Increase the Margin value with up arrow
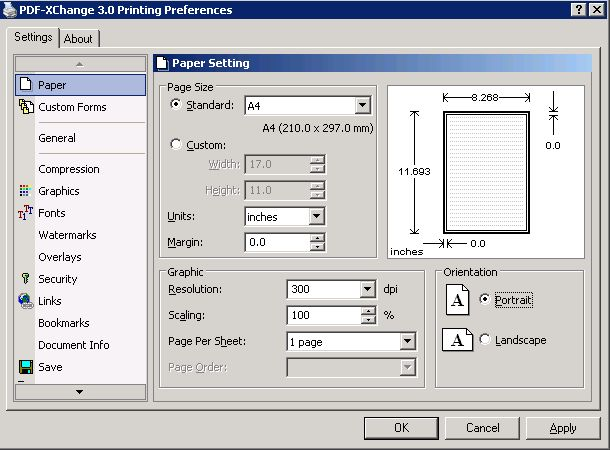Viewport: 610px width, 450px height. click(317, 238)
